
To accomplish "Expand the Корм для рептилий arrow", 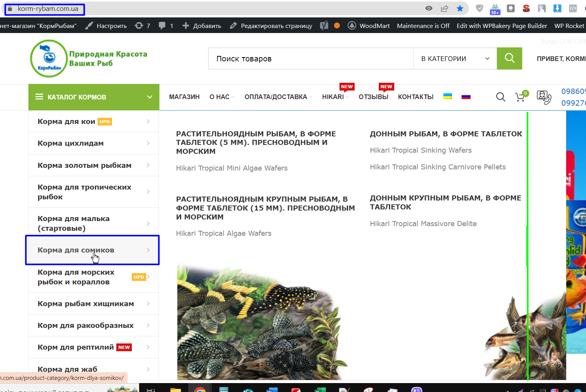I will [x=148, y=347].
